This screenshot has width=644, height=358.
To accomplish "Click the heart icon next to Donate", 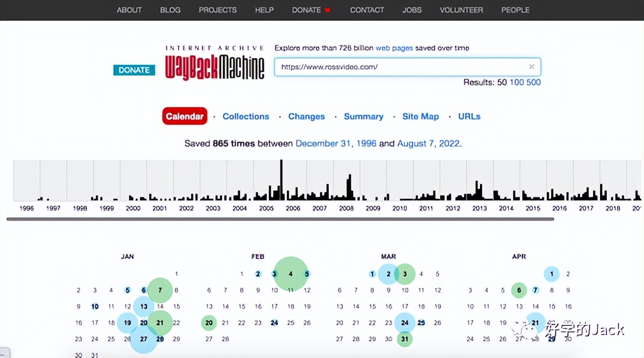I will (x=327, y=10).
